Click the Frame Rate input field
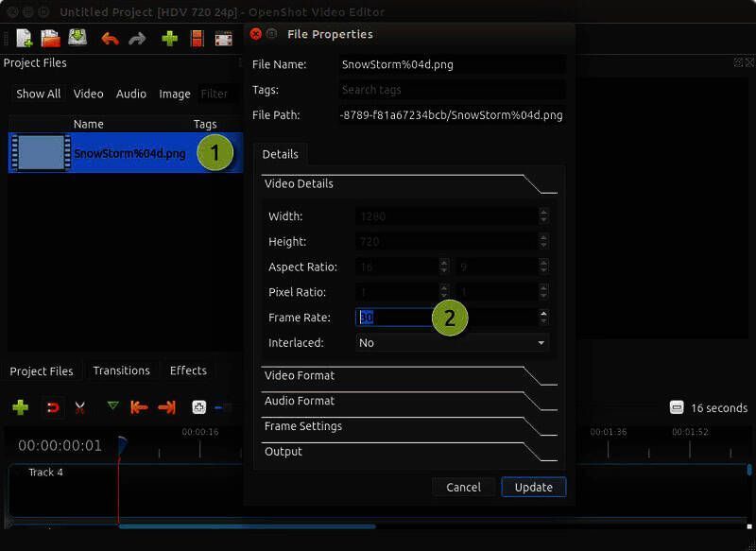756x551 pixels. 392,318
